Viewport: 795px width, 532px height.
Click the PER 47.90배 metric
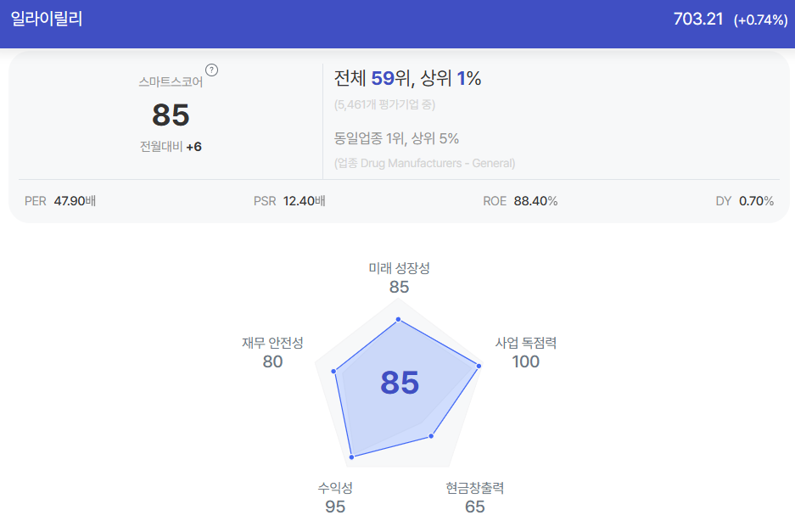(x=60, y=201)
